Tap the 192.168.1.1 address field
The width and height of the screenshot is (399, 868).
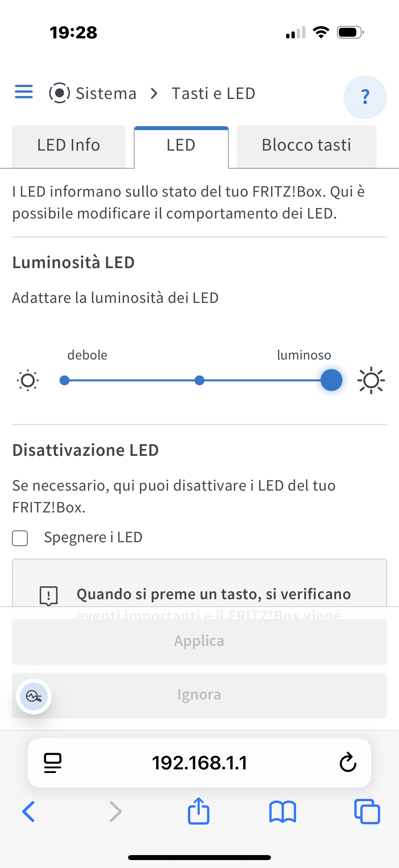[x=199, y=762]
